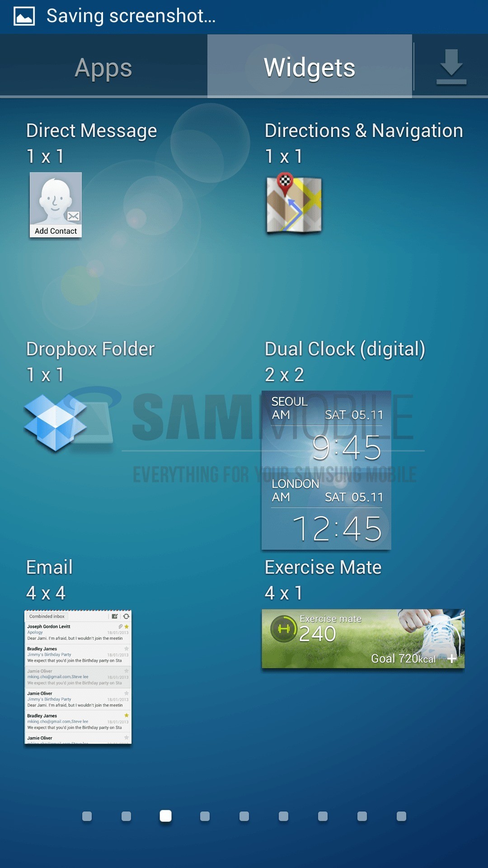Select the Widgets tab
The width and height of the screenshot is (488, 868).
click(310, 68)
